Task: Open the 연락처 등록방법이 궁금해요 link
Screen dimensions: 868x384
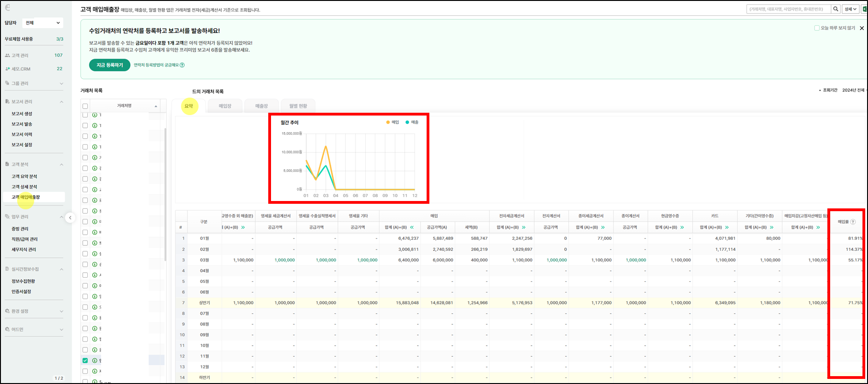Action: pos(159,65)
